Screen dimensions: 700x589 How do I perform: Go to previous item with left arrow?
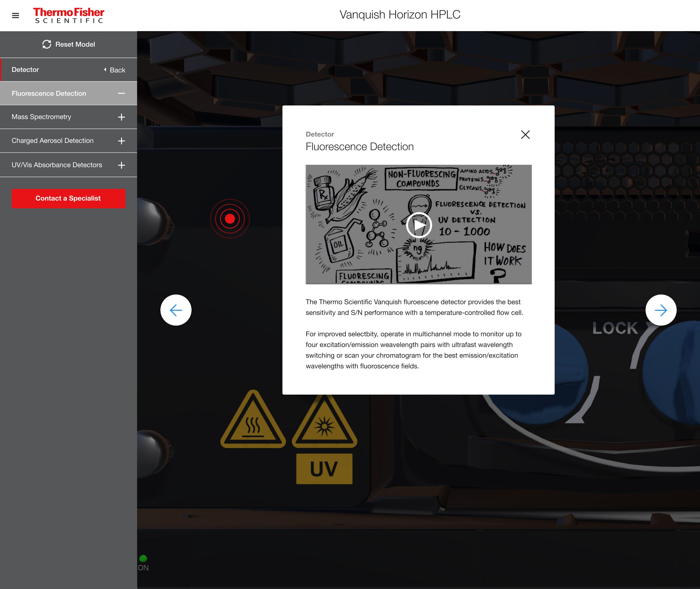point(176,310)
